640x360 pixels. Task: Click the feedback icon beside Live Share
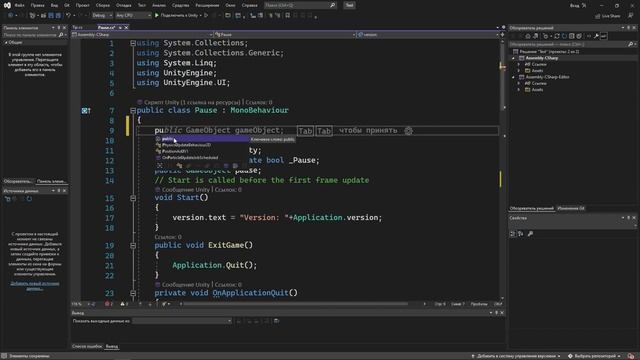click(631, 16)
